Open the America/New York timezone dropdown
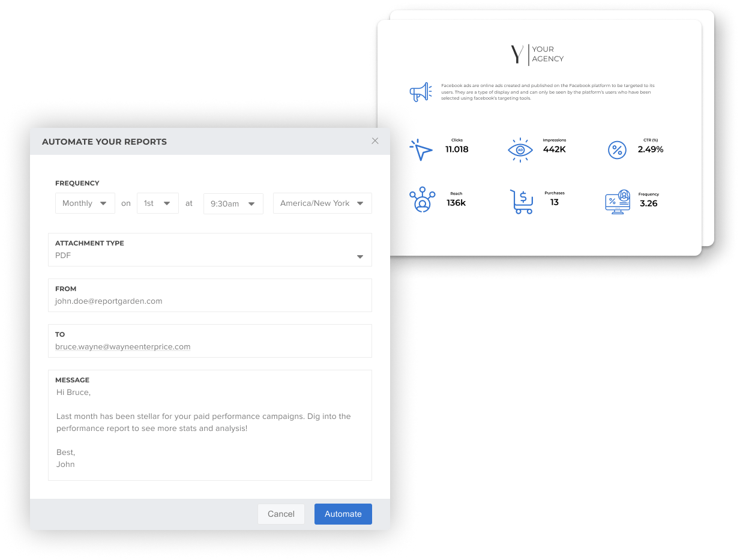The width and height of the screenshot is (740, 560). [322, 203]
